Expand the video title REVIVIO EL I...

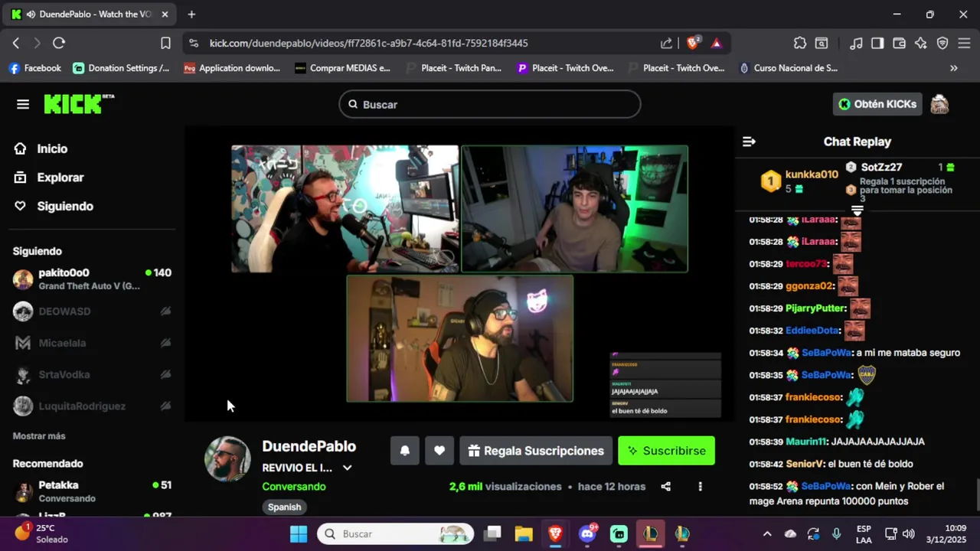[347, 468]
